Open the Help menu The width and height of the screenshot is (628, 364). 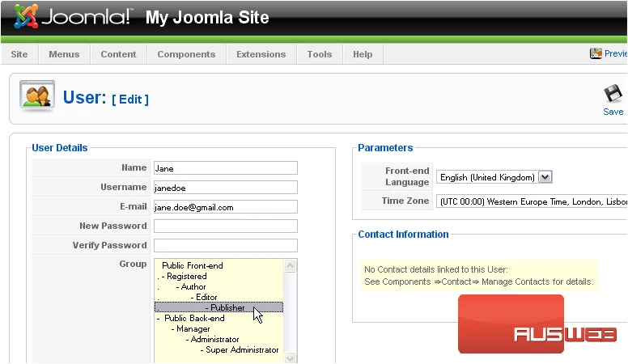tap(363, 54)
